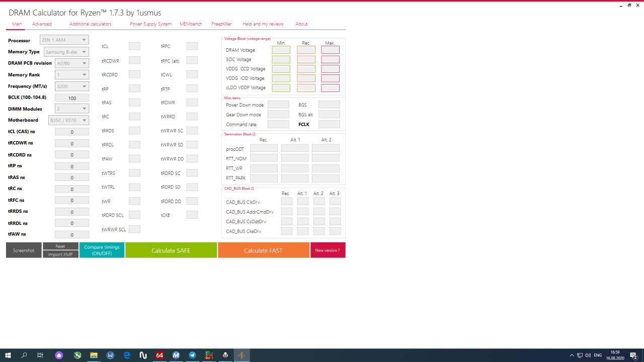644x362 pixels.
Task: Click the Import XMP button
Action: 60,254
